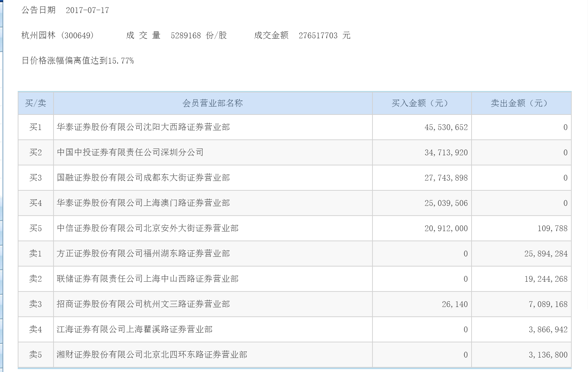Select buy amount 45,530,652

446,127
